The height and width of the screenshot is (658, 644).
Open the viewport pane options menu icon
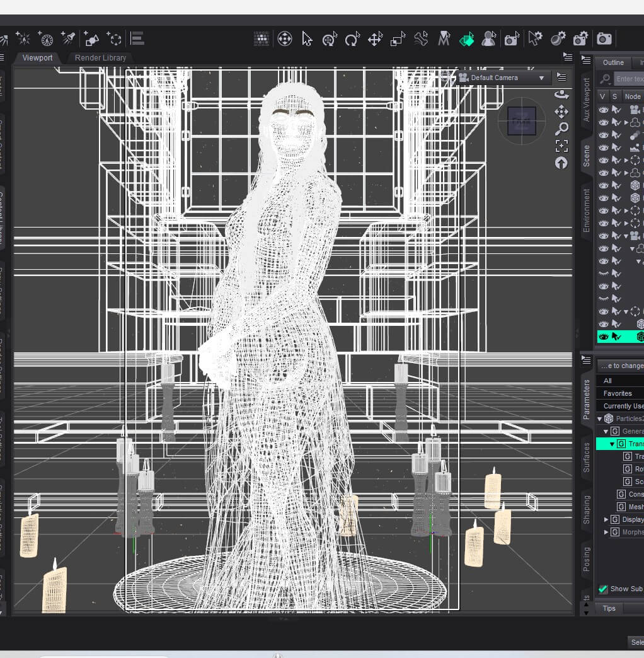point(567,57)
